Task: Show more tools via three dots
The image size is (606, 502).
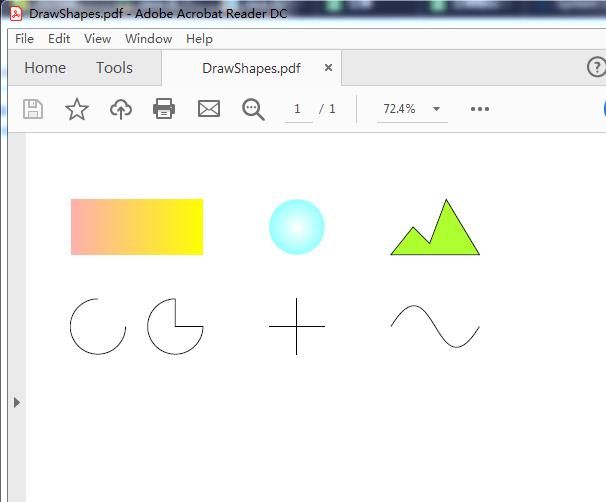Action: tap(480, 109)
